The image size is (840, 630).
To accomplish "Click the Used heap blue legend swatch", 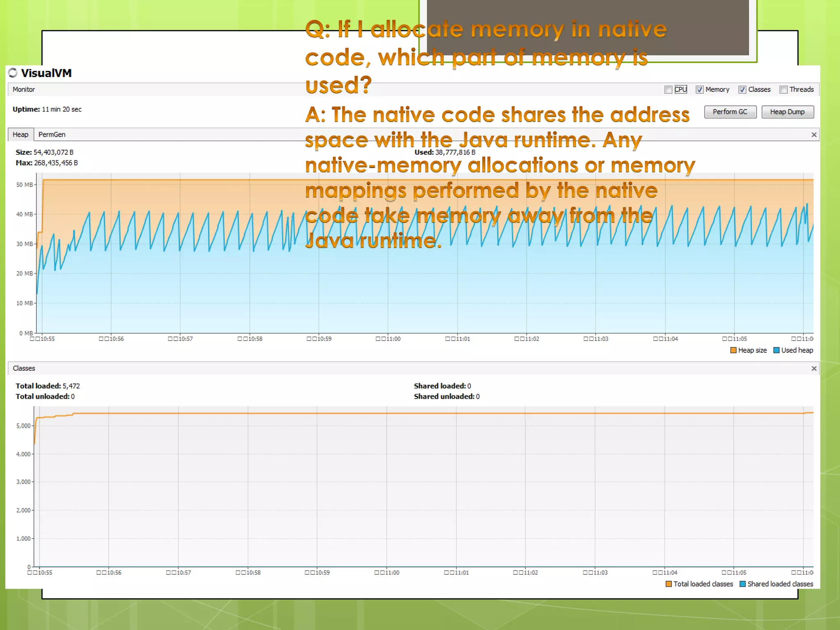I will (x=776, y=350).
